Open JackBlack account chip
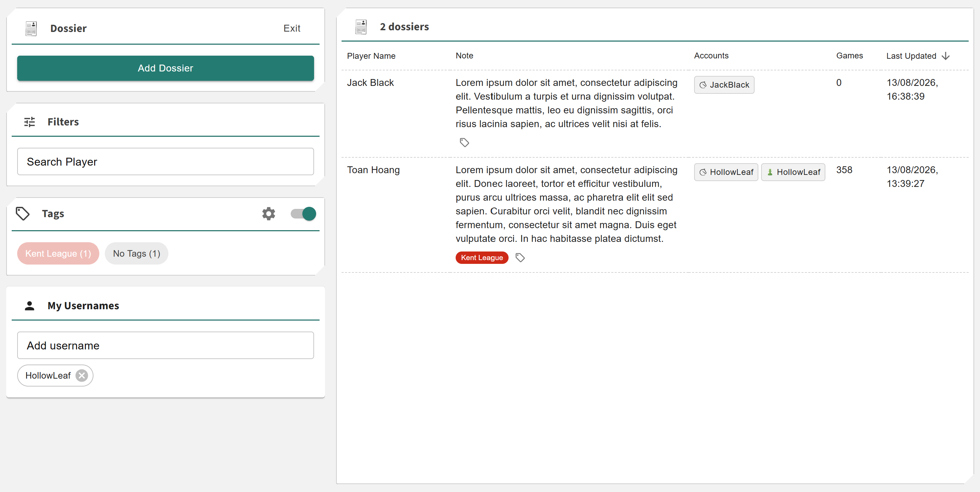Viewport: 980px width, 492px height. coord(724,85)
